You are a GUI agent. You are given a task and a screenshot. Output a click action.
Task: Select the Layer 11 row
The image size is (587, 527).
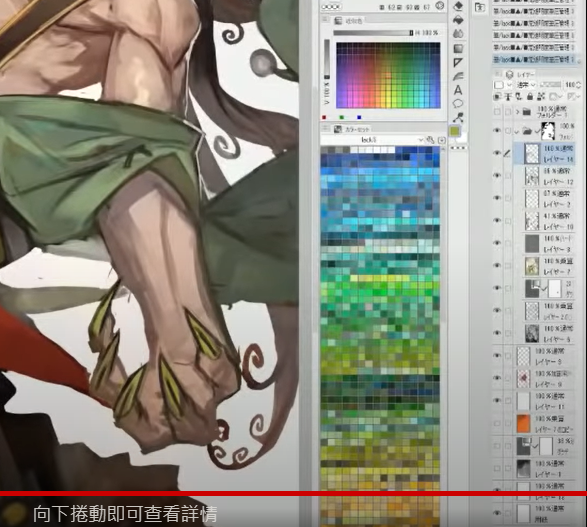pos(533,401)
